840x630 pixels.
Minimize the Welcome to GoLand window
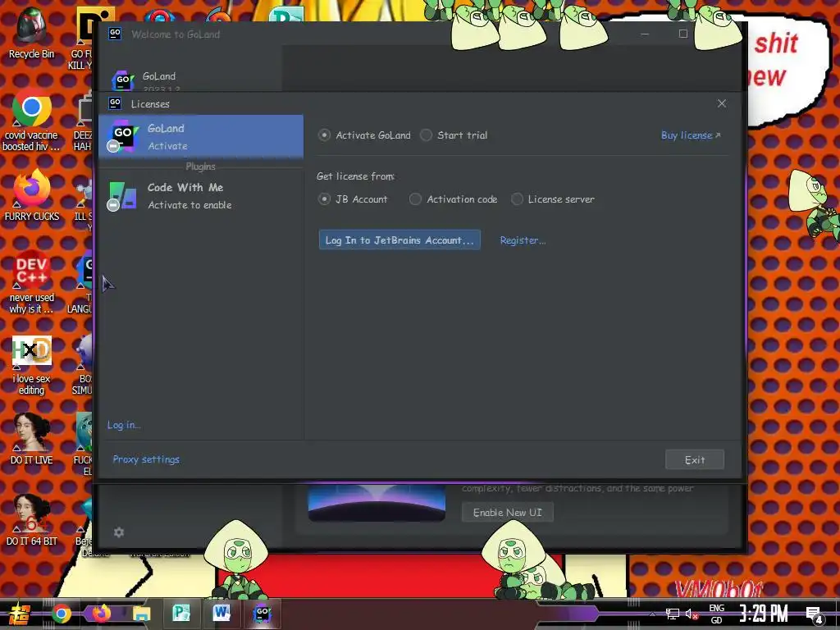[645, 34]
